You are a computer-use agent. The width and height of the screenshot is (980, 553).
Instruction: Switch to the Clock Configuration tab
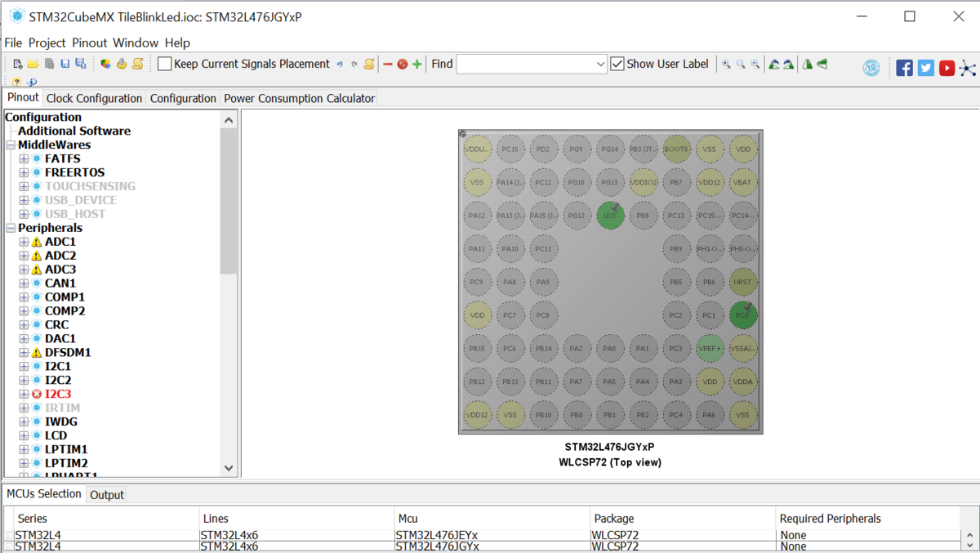click(94, 98)
